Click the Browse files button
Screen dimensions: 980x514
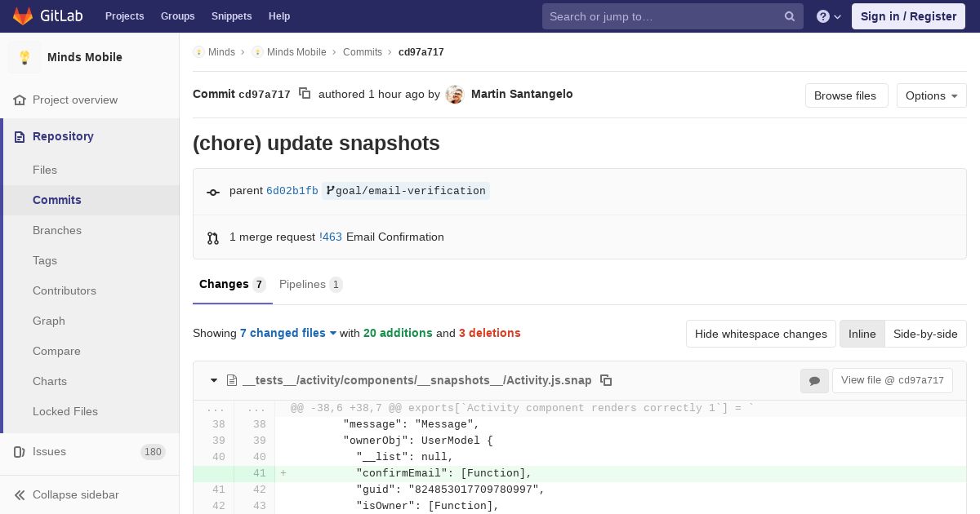(x=846, y=95)
